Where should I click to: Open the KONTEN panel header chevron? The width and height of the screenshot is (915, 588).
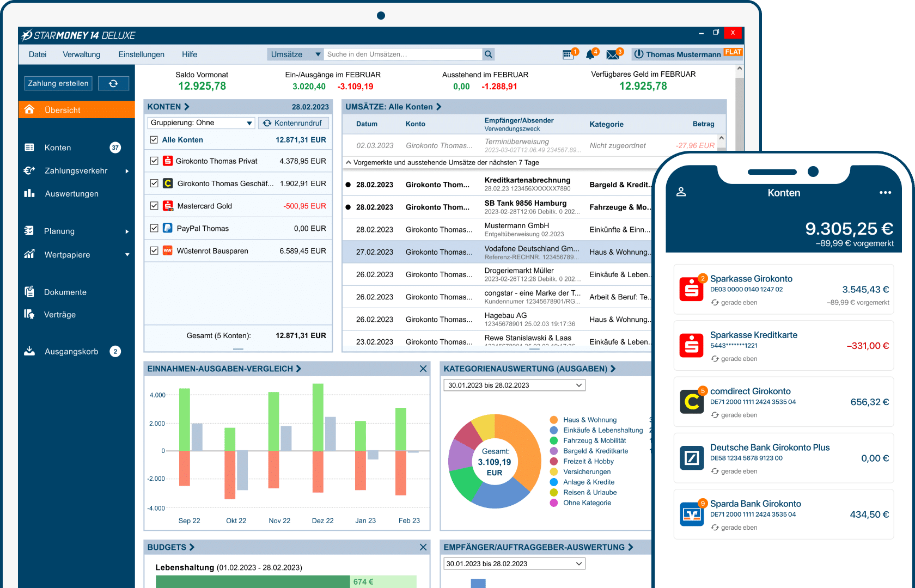[187, 107]
